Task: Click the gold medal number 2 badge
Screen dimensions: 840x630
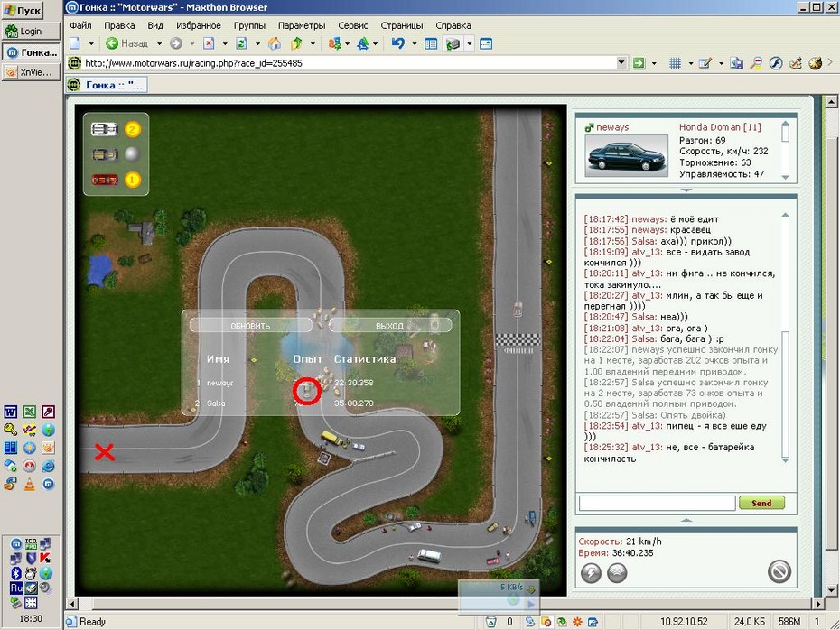Action: click(132, 129)
